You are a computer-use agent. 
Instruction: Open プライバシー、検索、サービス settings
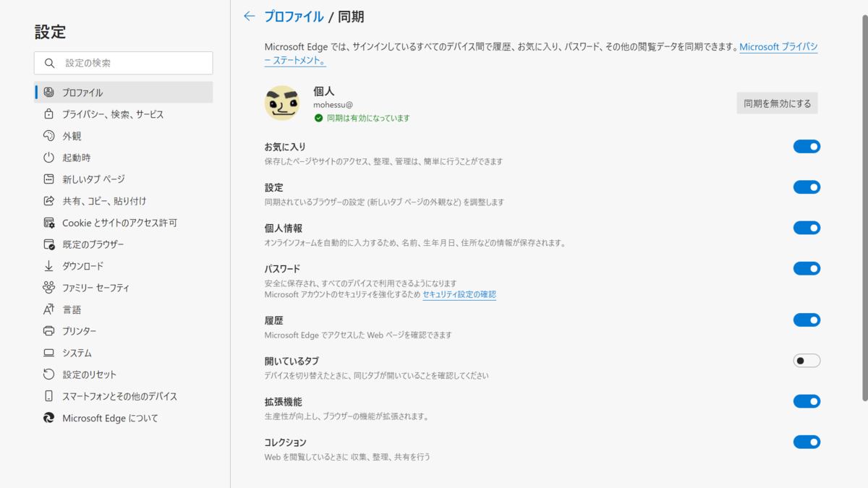click(x=124, y=114)
